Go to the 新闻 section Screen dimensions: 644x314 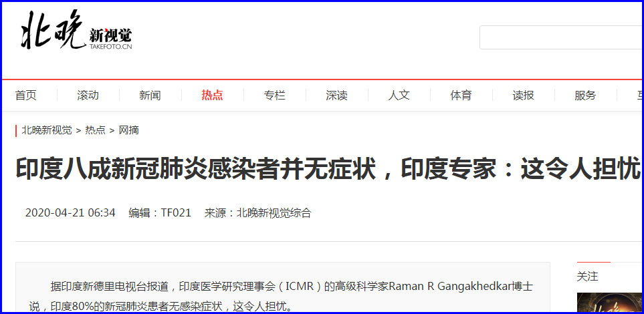point(150,96)
